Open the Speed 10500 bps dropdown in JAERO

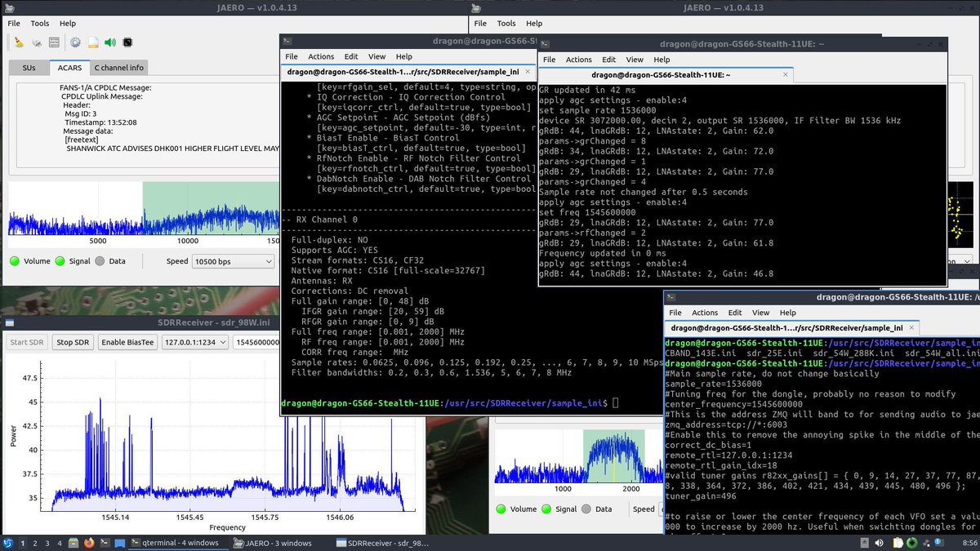tap(233, 261)
